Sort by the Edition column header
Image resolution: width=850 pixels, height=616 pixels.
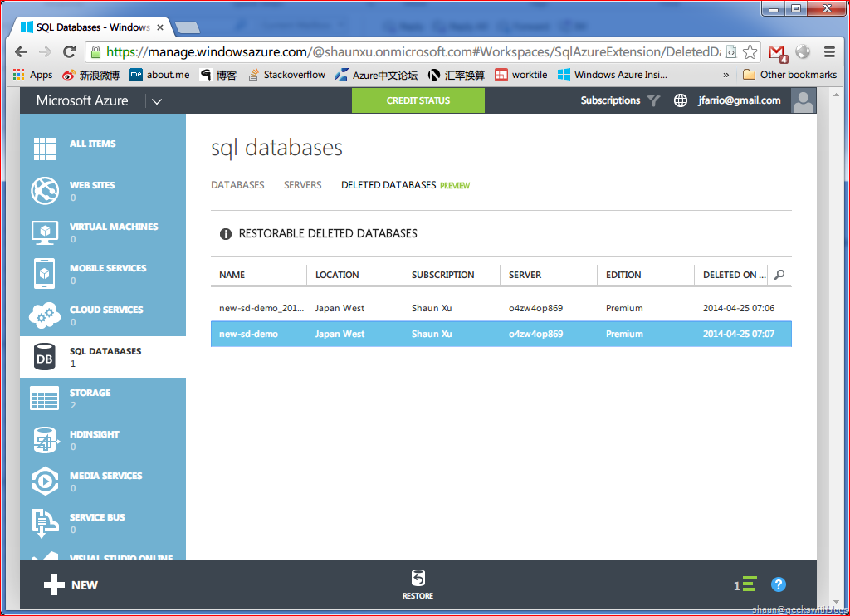point(623,275)
